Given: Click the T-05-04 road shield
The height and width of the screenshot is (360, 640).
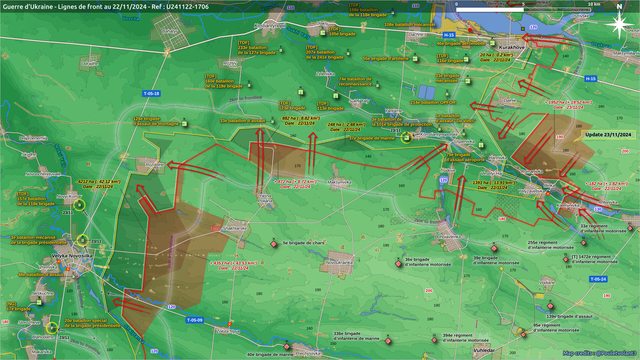Looking at the screenshot, I should 598,279.
